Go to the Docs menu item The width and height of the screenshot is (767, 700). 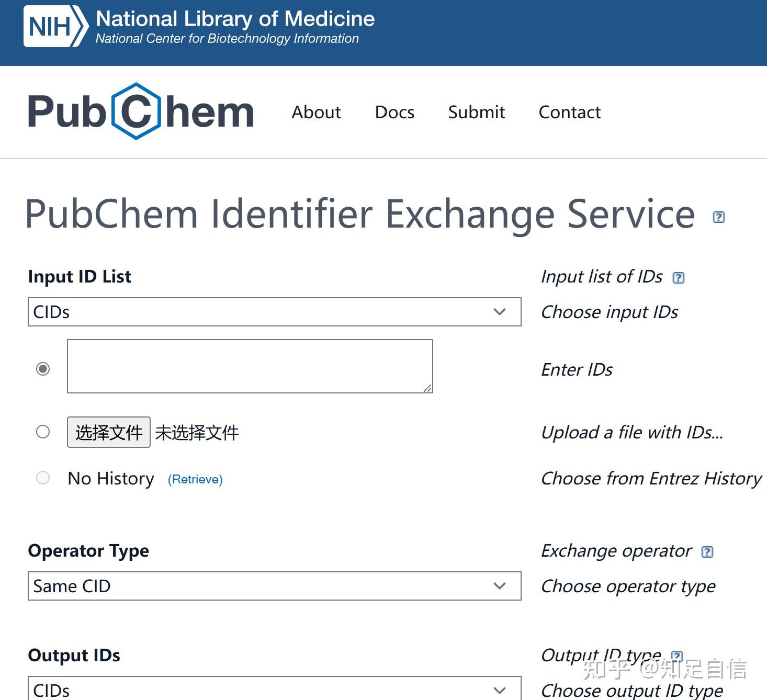pos(394,112)
